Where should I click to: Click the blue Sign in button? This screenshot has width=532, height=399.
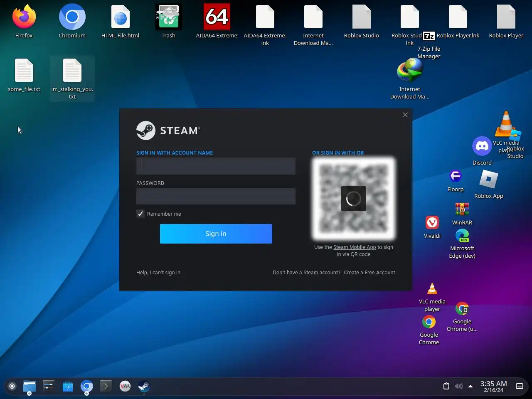(216, 234)
